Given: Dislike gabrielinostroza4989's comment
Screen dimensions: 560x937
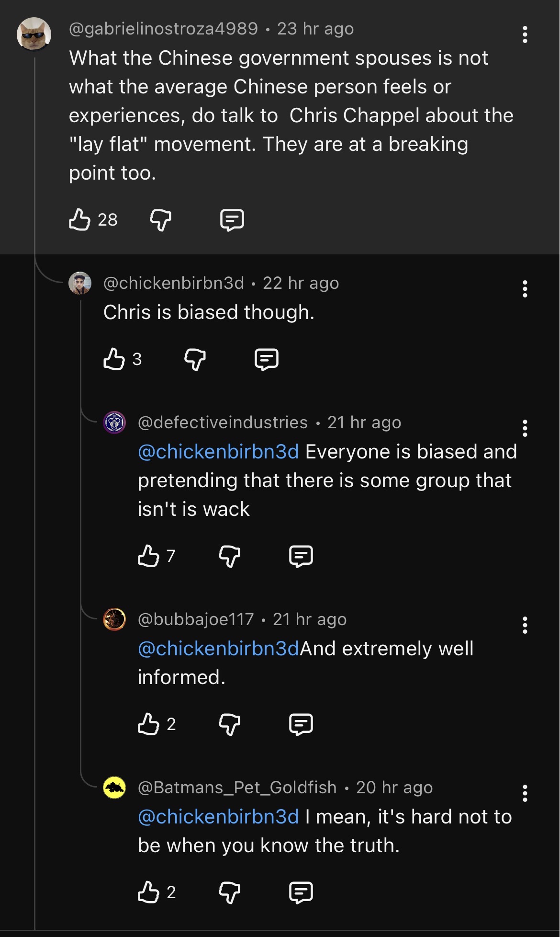Looking at the screenshot, I should [x=160, y=220].
